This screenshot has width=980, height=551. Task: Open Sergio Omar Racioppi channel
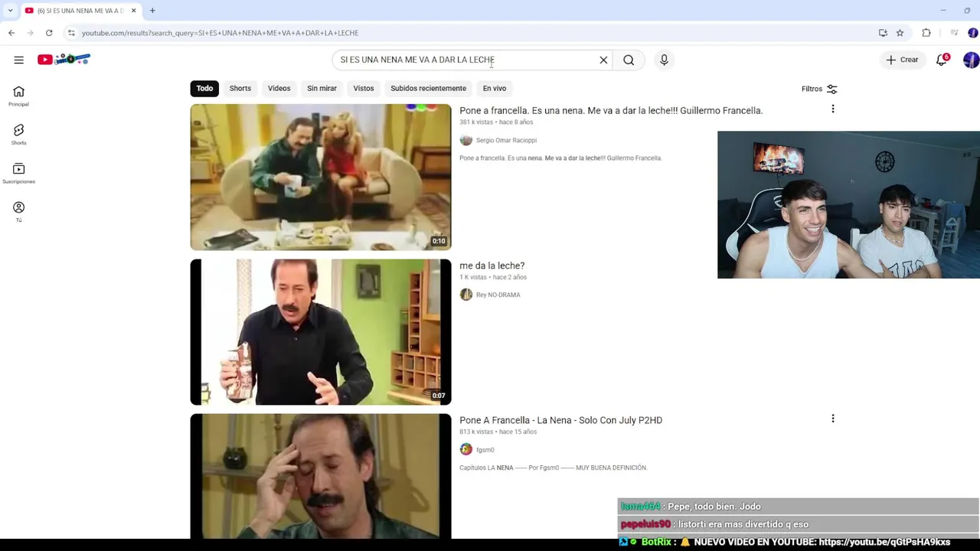coord(506,140)
